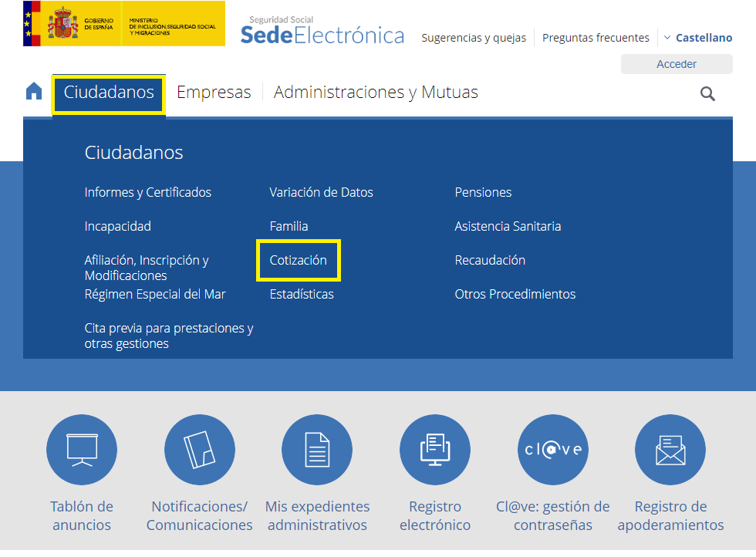This screenshot has height=557, width=756.
Task: Open Informes y Certificados
Action: click(x=147, y=192)
